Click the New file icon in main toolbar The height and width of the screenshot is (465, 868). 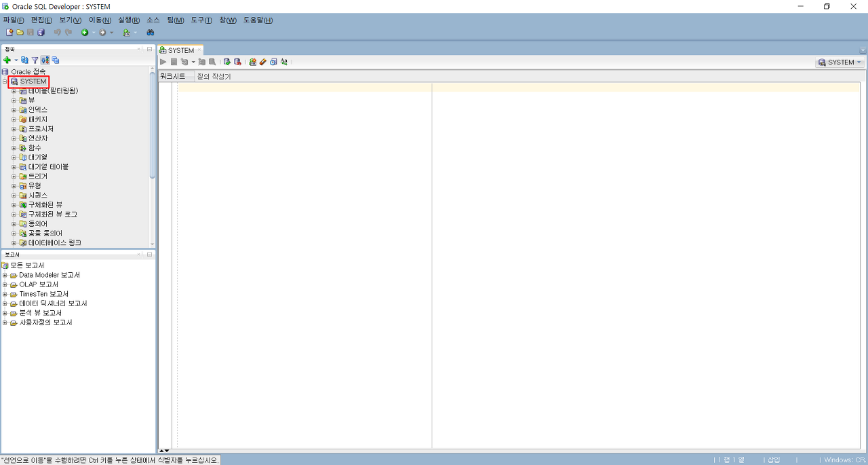click(x=9, y=32)
